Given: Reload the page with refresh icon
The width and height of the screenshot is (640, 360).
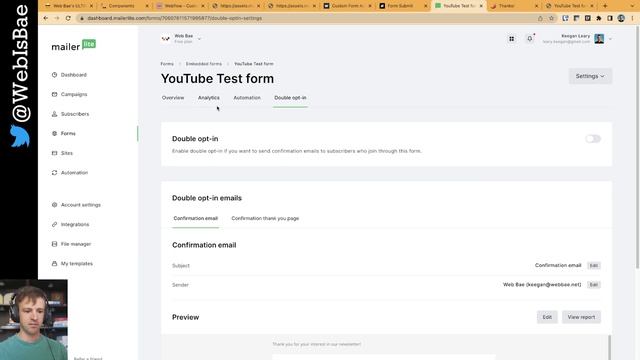Looking at the screenshot, I should pyautogui.click(x=68, y=18).
